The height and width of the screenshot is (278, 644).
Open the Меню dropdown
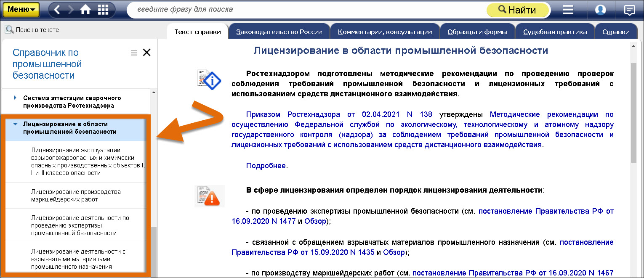[21, 10]
